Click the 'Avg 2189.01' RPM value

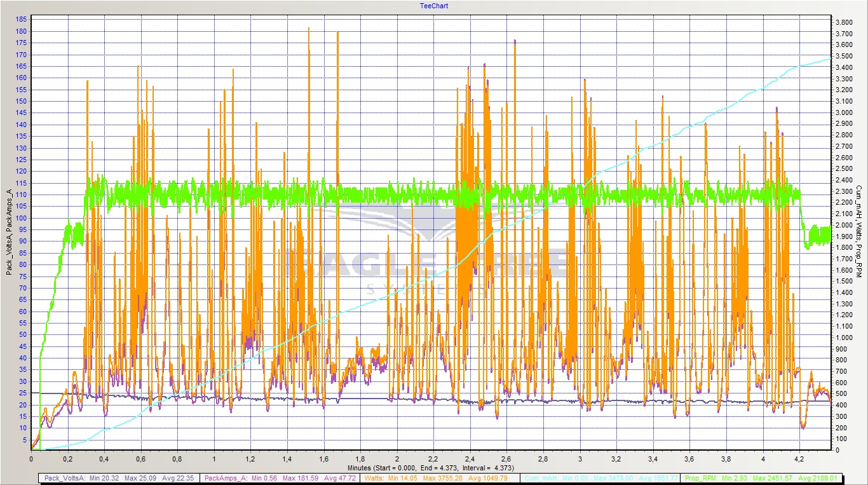coord(817,478)
